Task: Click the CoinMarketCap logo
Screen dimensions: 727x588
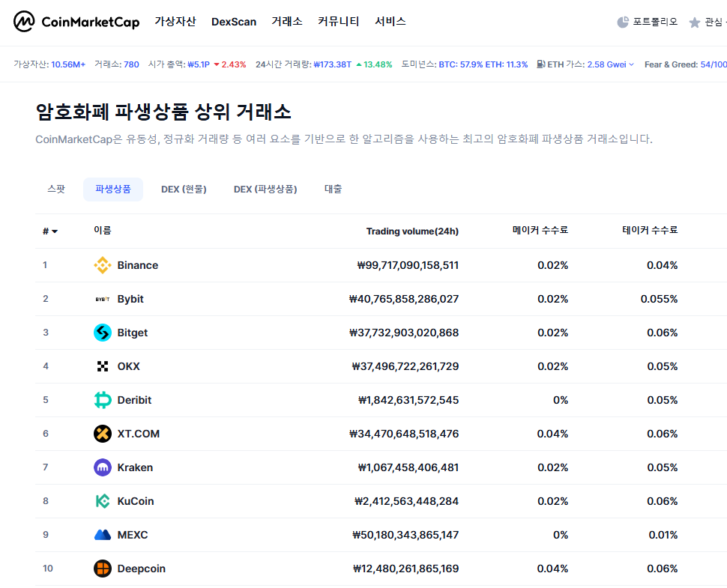Action: tap(76, 22)
